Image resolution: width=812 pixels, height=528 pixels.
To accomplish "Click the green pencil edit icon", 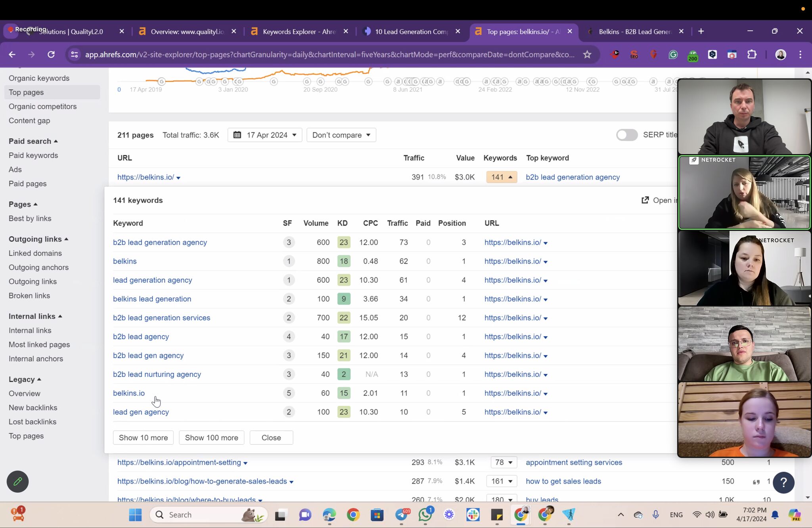I will pyautogui.click(x=17, y=481).
